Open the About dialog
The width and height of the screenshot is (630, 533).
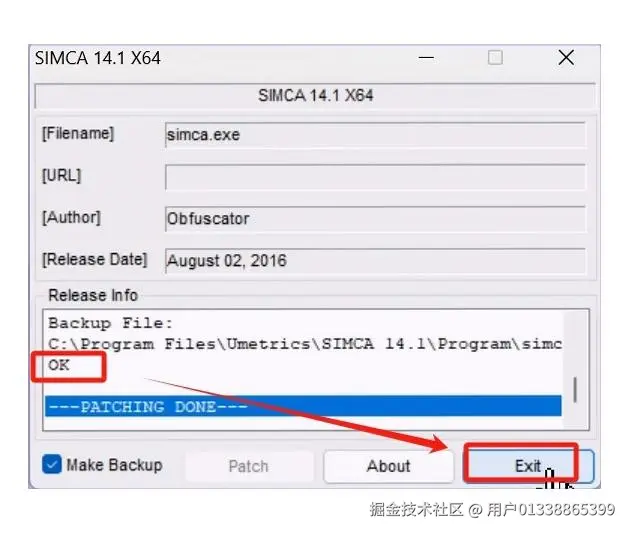pos(389,466)
